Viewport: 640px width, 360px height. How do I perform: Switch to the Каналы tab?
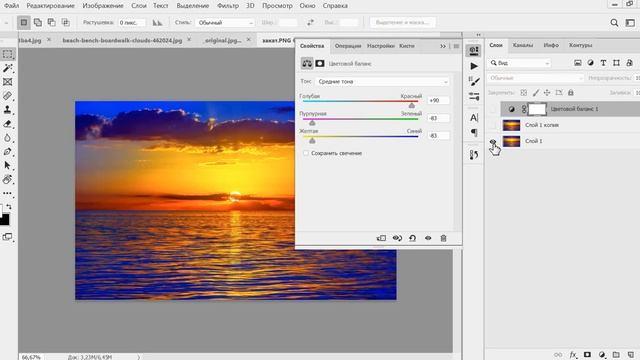pyautogui.click(x=523, y=45)
